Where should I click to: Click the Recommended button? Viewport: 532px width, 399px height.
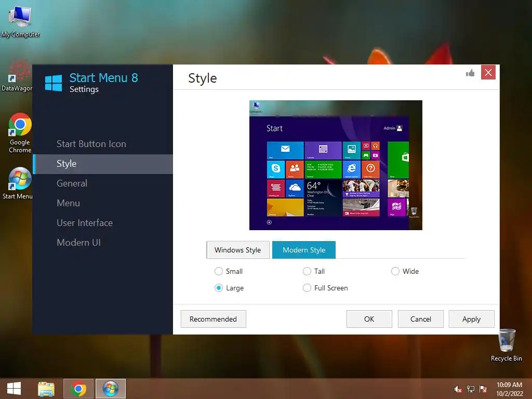213,319
